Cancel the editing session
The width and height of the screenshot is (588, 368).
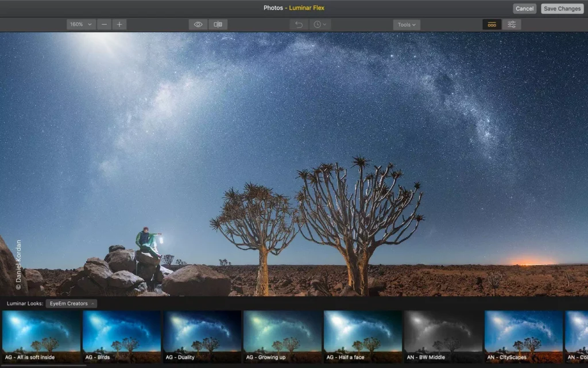(524, 9)
